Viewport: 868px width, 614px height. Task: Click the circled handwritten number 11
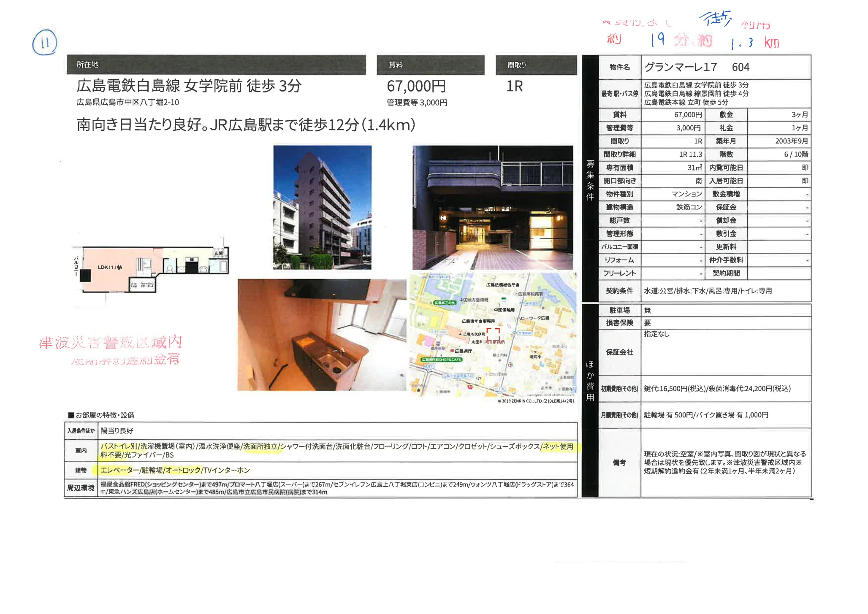(x=45, y=43)
